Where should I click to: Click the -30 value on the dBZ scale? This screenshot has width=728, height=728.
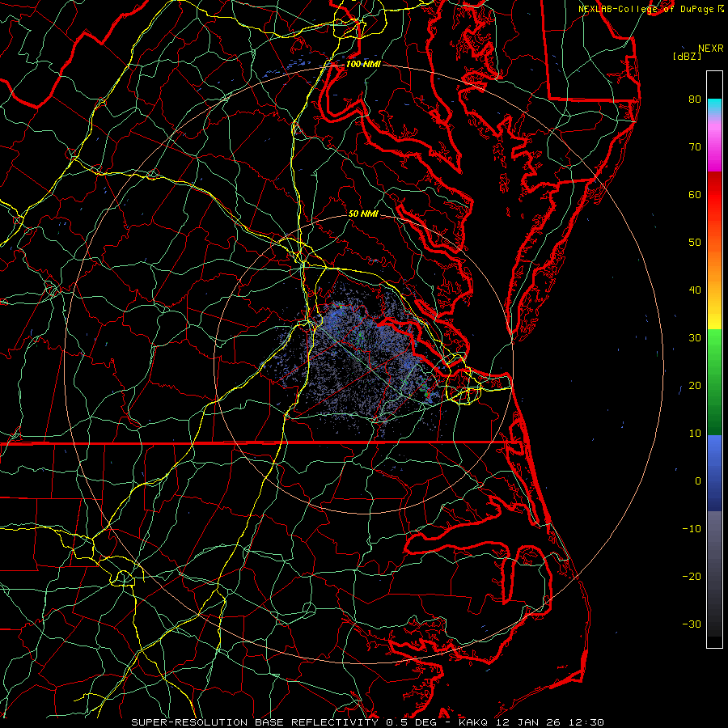(692, 624)
